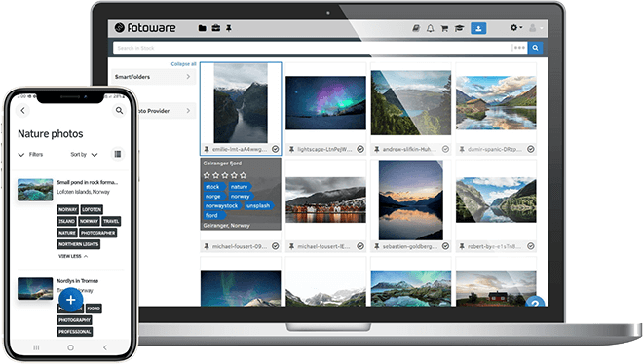
Task: Open the albums book icon
Action: pyautogui.click(x=416, y=28)
